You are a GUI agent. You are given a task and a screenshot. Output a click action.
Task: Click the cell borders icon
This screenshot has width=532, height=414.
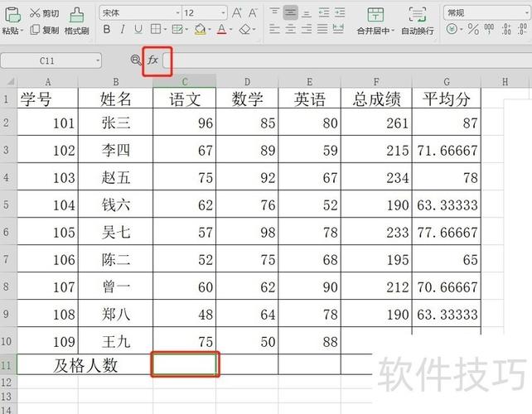[156, 30]
